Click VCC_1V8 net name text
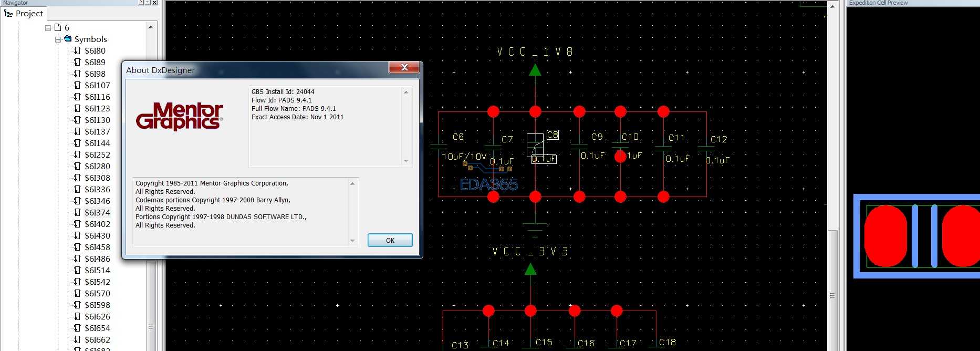This screenshot has width=980, height=351. coord(535,51)
